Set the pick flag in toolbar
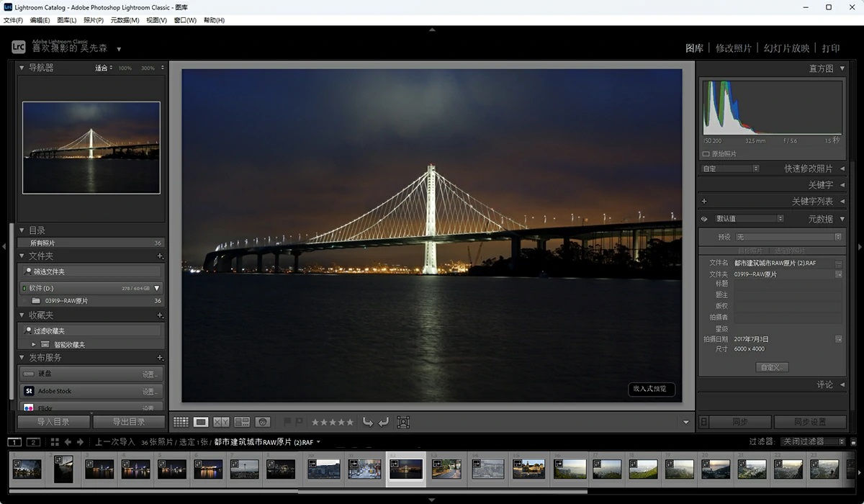The width and height of the screenshot is (864, 504). pyautogui.click(x=287, y=422)
